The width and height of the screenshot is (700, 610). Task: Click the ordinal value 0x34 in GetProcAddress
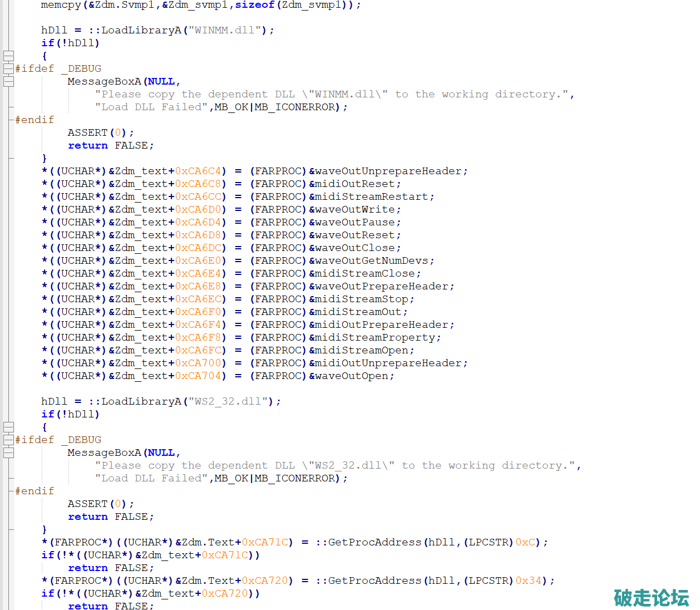528,581
